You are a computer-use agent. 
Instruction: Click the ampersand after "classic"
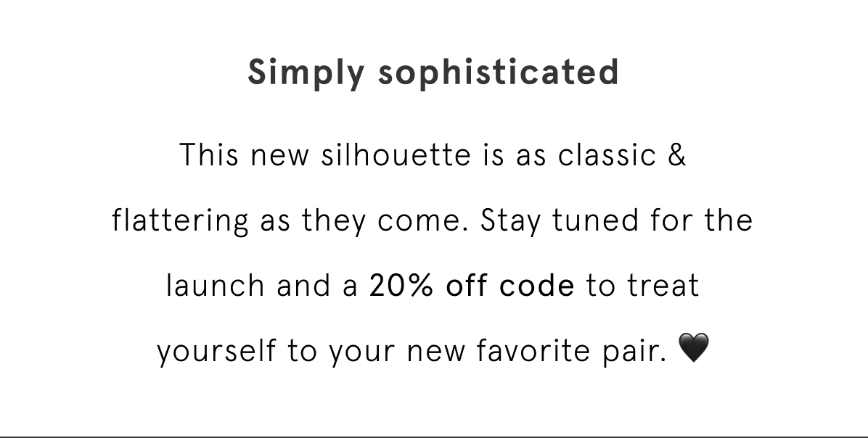click(x=676, y=155)
